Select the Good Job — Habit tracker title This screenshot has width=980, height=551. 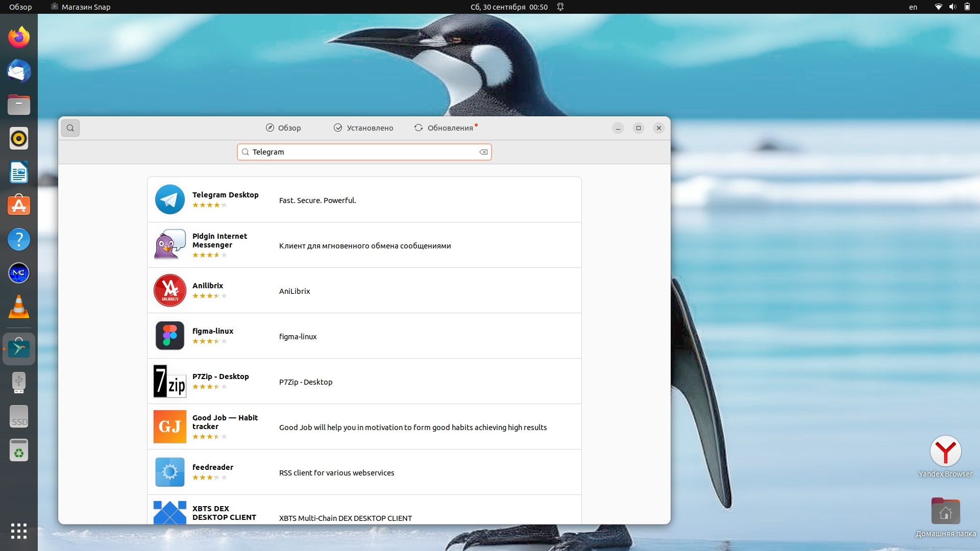point(225,422)
